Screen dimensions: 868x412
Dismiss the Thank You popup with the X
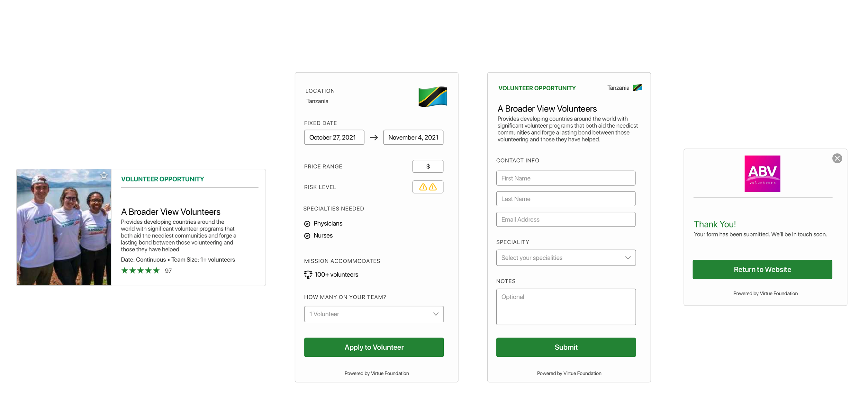pos(837,158)
